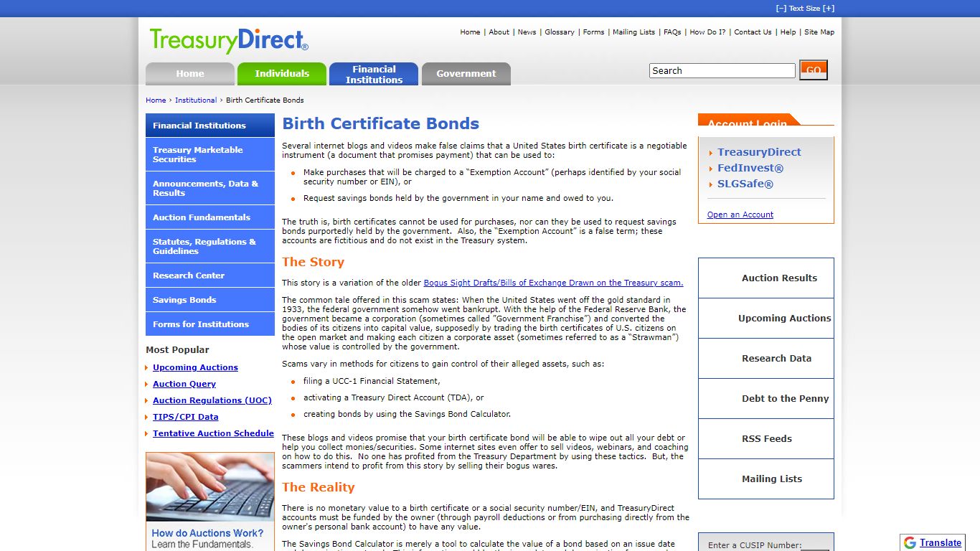Open the Auction Query link
The width and height of the screenshot is (980, 551).
[x=184, y=384]
